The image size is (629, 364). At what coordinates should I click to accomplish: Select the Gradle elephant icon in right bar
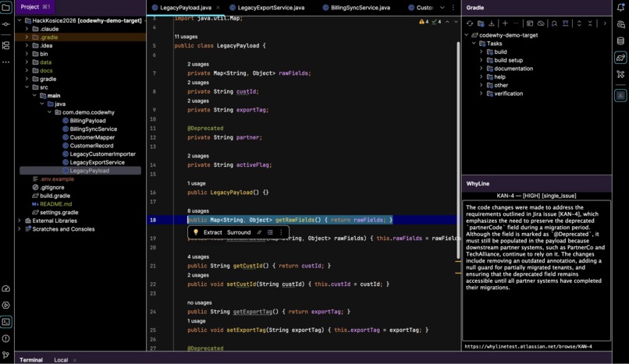620,58
